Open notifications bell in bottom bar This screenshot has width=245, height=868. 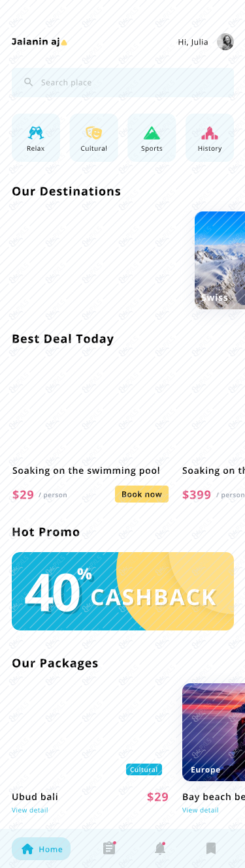point(160,848)
